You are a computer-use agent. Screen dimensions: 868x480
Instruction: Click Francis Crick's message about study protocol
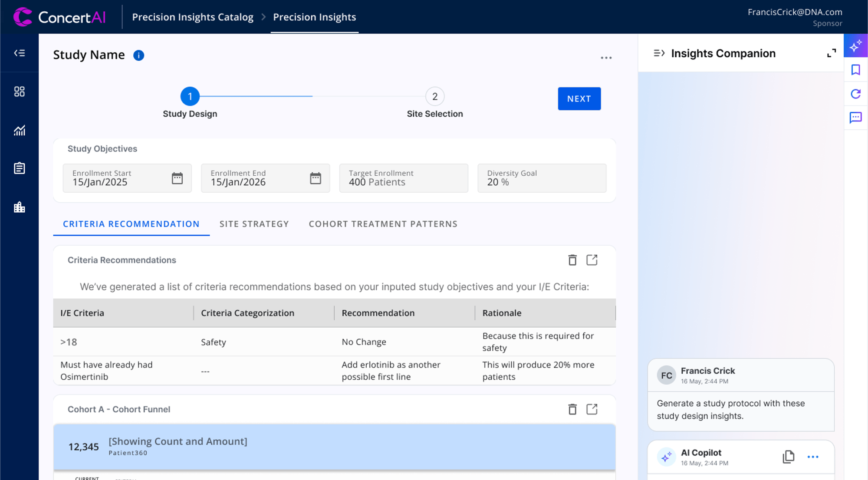[x=741, y=410]
